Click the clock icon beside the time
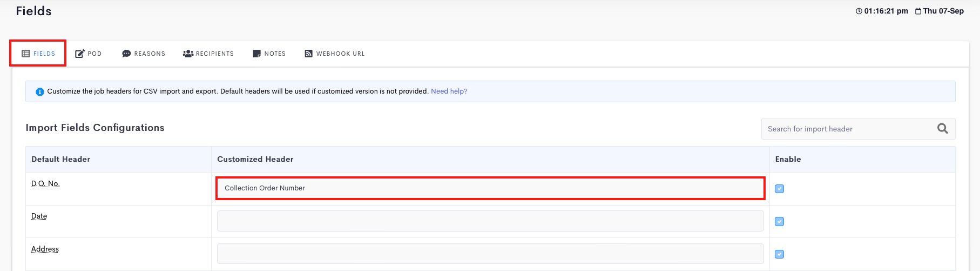This screenshot has width=980, height=271. (859, 11)
